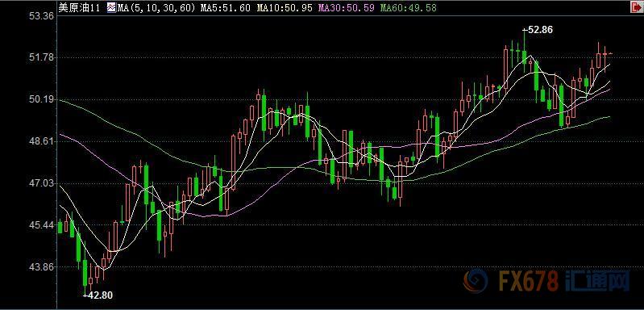Click the 52.86 high price marker

tap(538, 30)
